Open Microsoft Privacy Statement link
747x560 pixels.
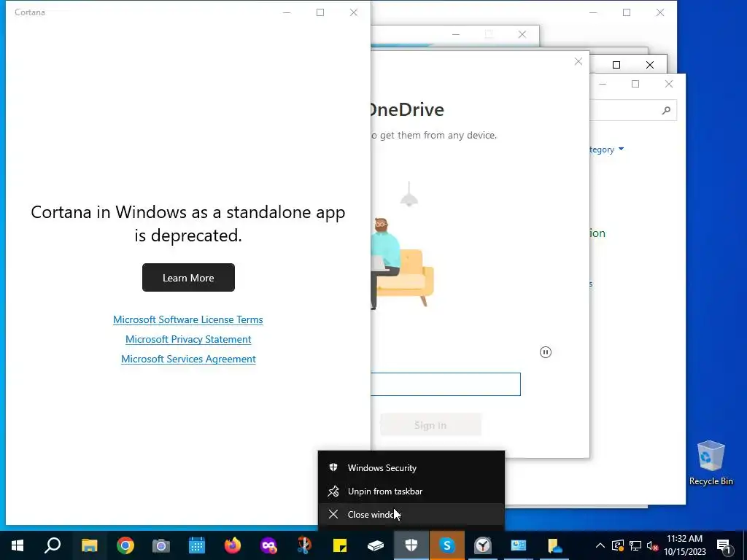coord(188,339)
